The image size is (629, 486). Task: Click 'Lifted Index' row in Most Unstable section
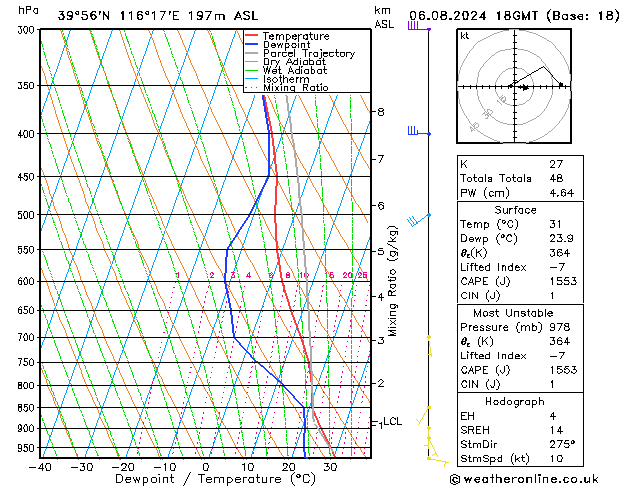520,356
